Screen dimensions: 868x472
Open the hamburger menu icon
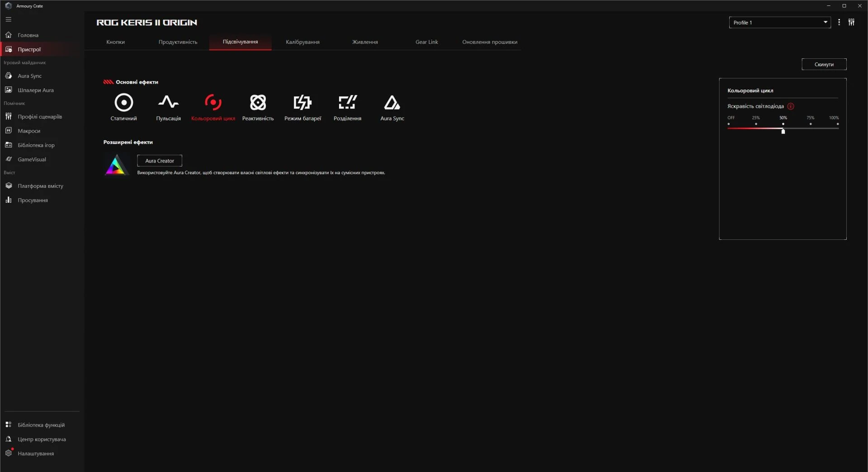(x=9, y=19)
